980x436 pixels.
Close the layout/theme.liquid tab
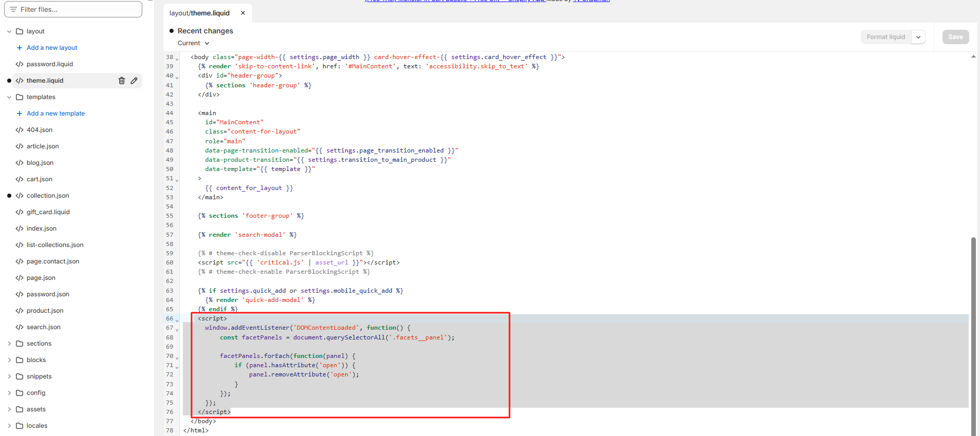click(x=243, y=13)
